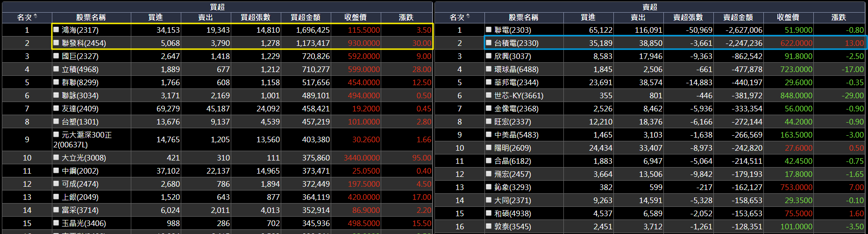Check the box next to 台積電(2330)

(x=489, y=43)
